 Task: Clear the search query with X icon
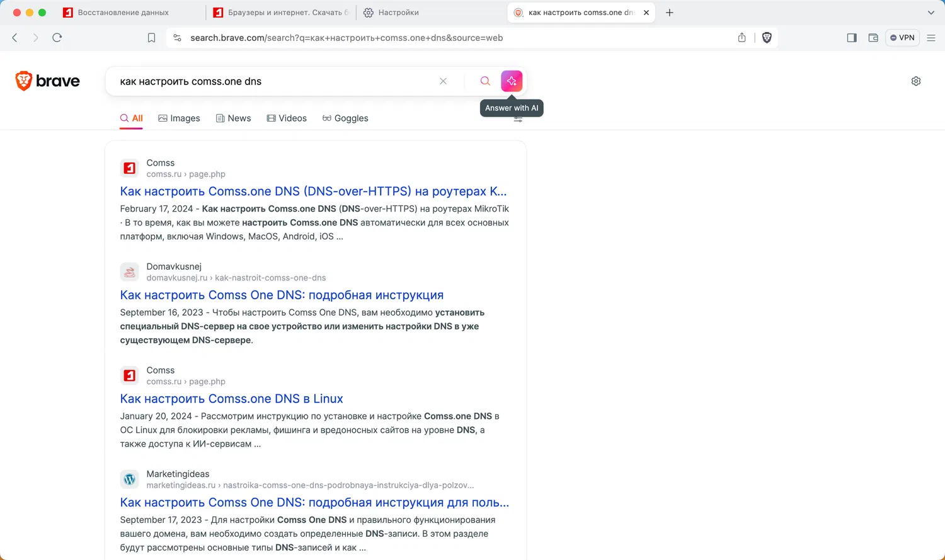444,81
